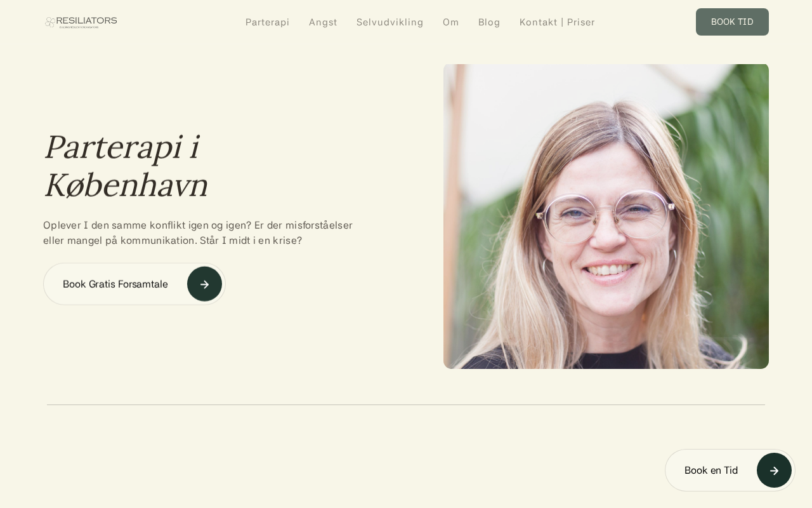Click the word København in heading
812x508 pixels.
pyautogui.click(x=126, y=185)
